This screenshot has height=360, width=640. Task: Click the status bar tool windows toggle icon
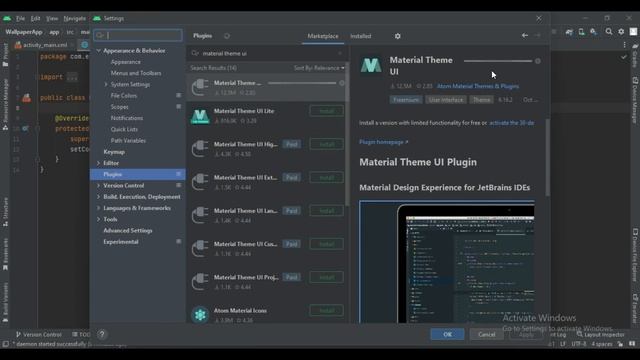click(x=5, y=344)
